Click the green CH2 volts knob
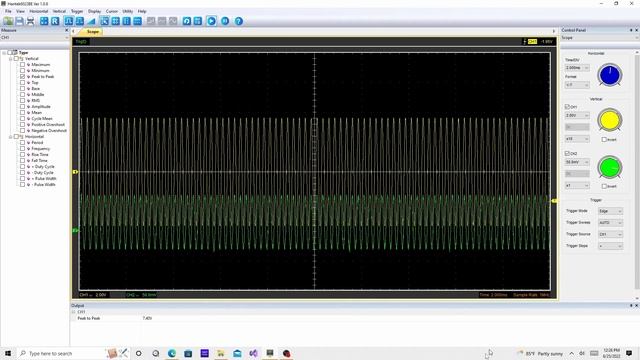 coord(610,167)
